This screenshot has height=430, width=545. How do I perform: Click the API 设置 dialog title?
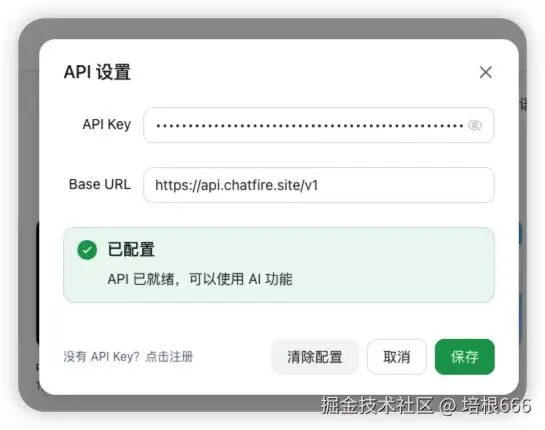coord(97,72)
